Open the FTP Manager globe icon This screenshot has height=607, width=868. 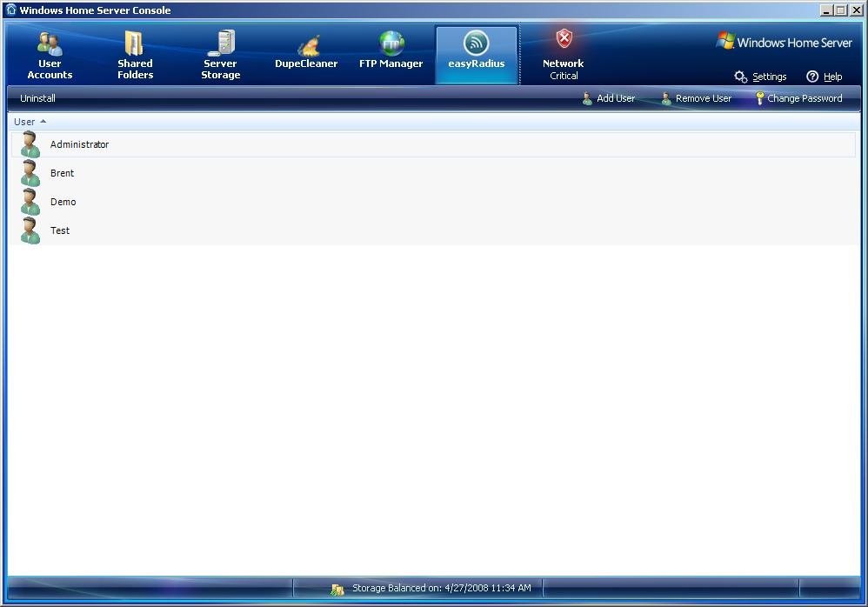pos(391,43)
